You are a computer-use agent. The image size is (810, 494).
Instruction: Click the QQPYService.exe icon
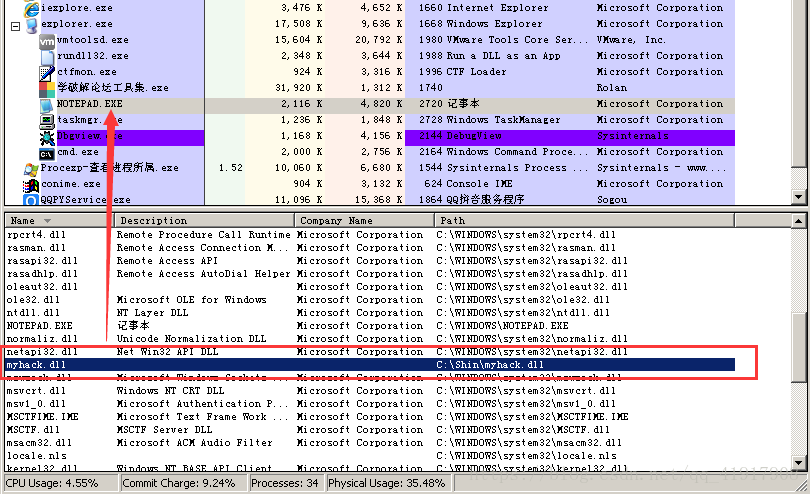click(31, 199)
